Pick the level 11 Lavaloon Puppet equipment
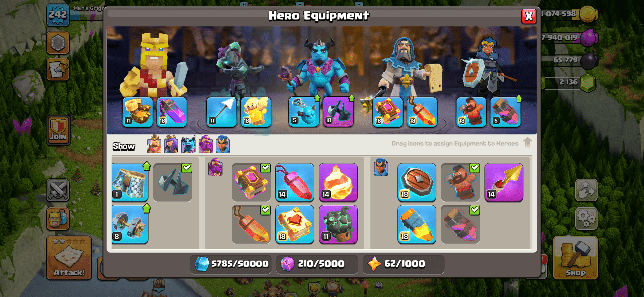644x297 pixels. pos(338,224)
